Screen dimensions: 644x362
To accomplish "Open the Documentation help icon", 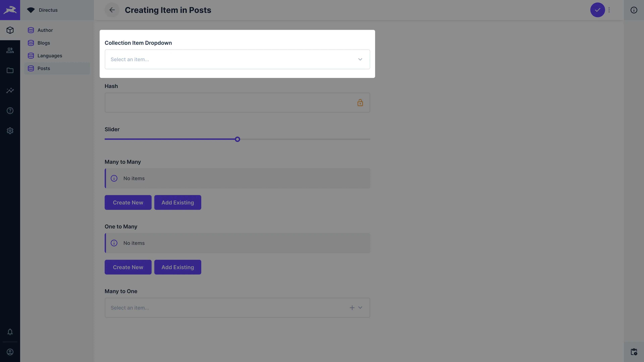I will (x=10, y=111).
